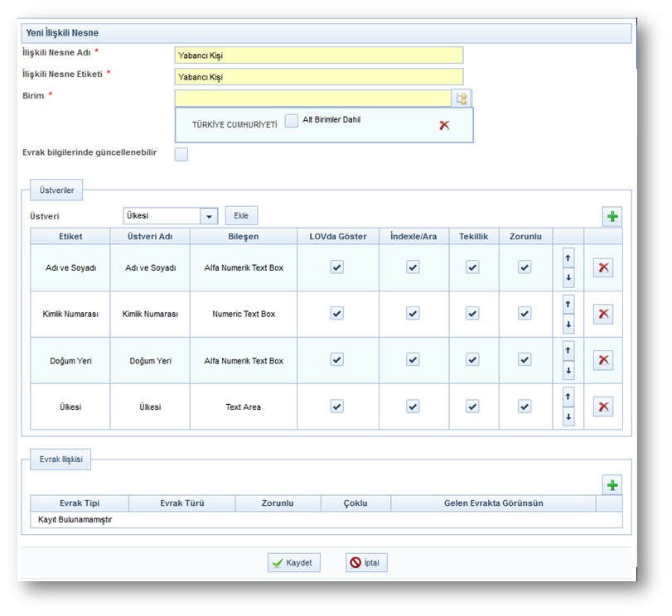
Task: Uncheck Zorunlu for Kimlik Numarası
Action: coord(525,314)
